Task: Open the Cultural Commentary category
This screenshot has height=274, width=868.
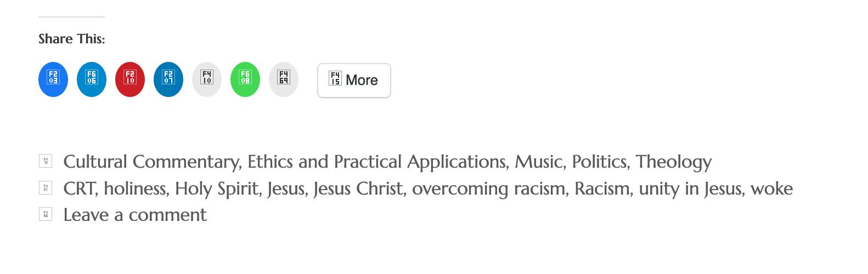Action: click(151, 162)
